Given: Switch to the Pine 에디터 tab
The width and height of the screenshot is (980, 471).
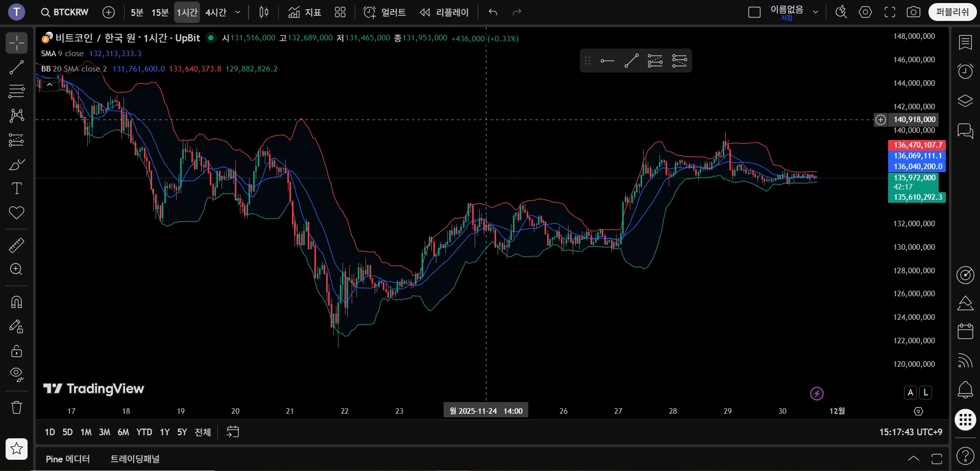Looking at the screenshot, I should click(x=68, y=459).
